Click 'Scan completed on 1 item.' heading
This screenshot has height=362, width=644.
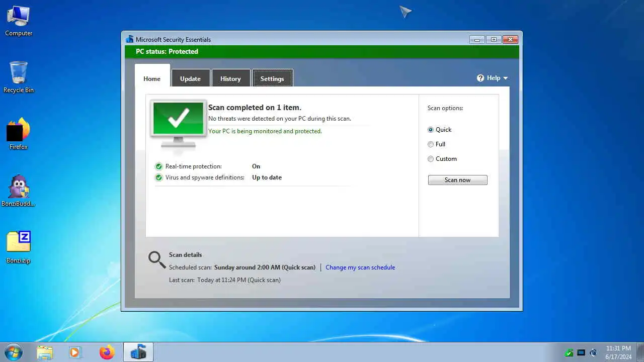[255, 108]
